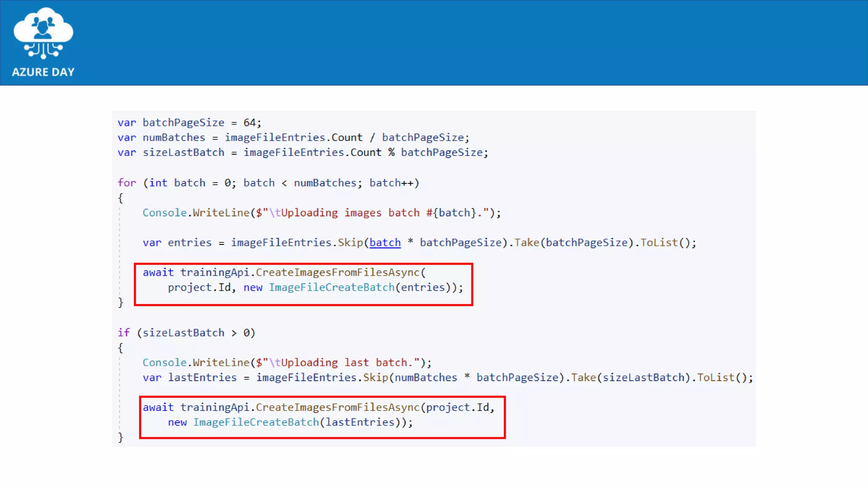Click the AZURE DAY text label
Screen dimensions: 868x488
point(43,72)
